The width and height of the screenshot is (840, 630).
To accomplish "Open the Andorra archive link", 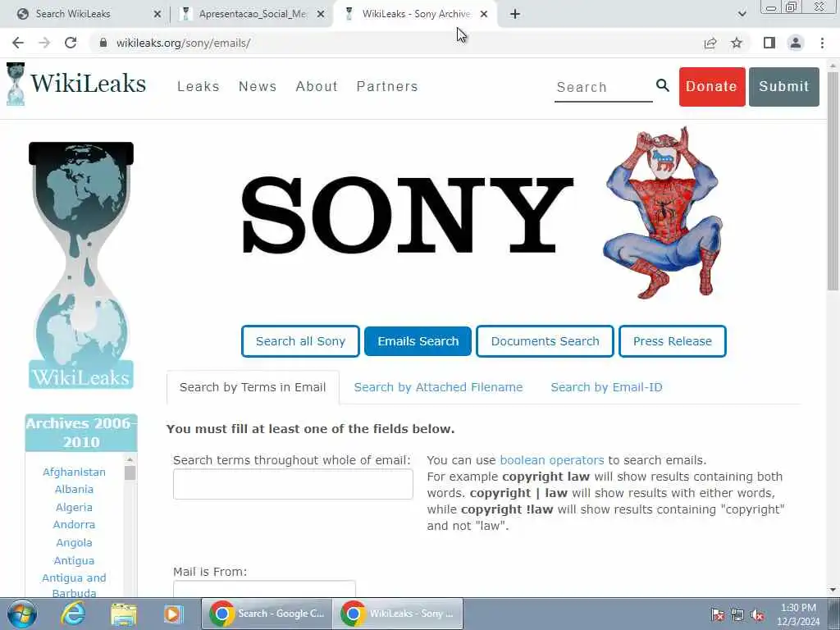I will (74, 524).
